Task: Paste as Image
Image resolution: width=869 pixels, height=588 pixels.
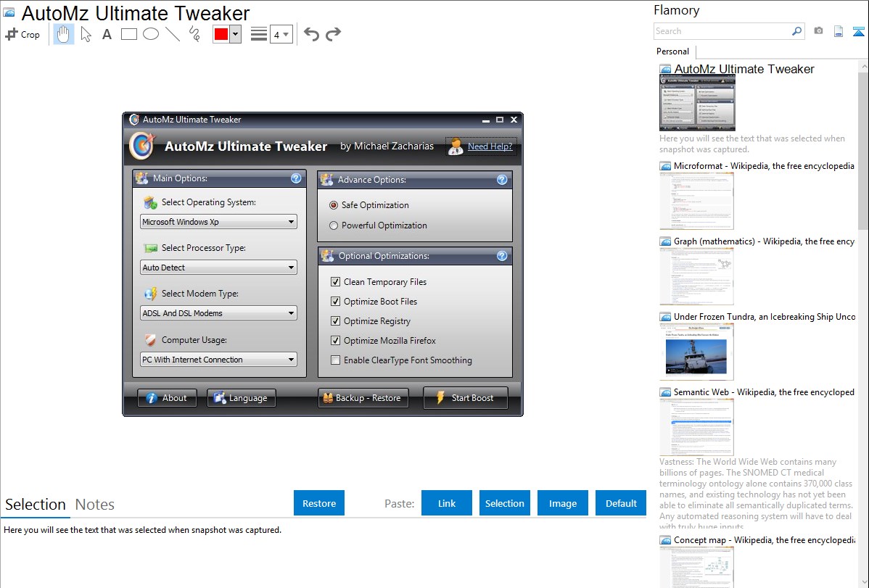Action: pyautogui.click(x=563, y=503)
